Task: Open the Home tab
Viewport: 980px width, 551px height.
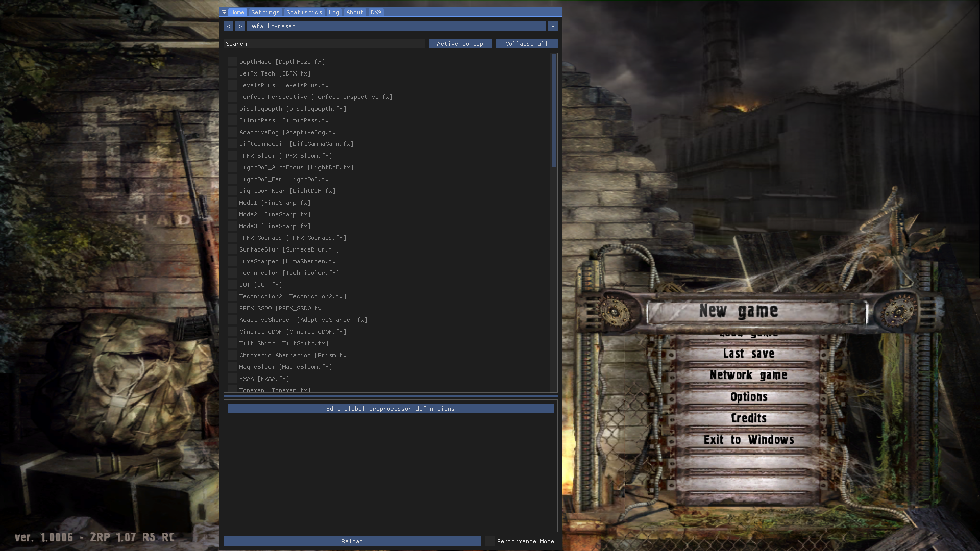Action: coord(237,12)
